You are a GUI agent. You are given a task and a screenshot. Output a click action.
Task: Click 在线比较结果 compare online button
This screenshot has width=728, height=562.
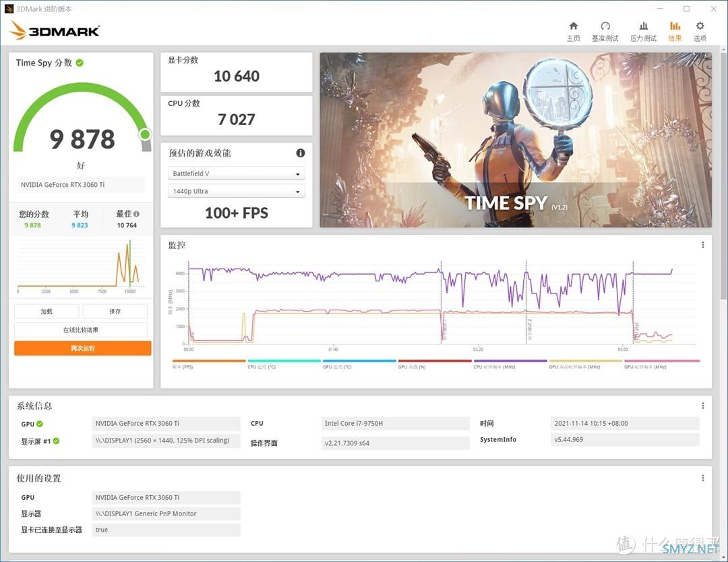click(x=81, y=330)
